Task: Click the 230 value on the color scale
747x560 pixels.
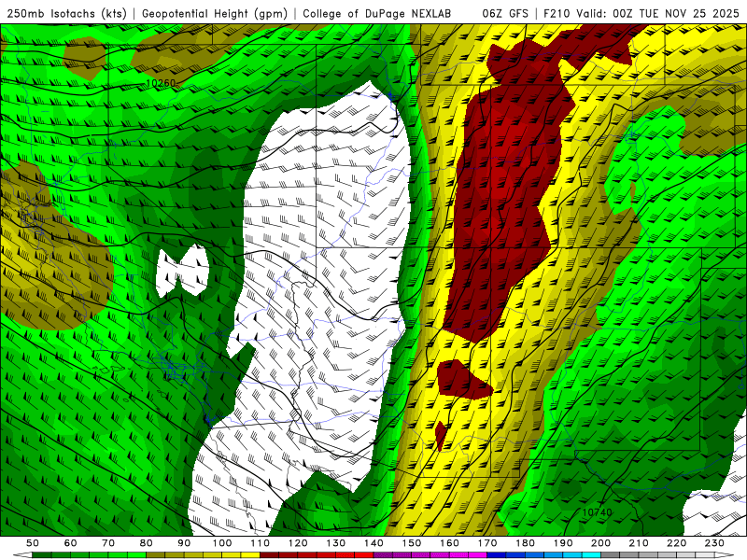Action: (x=714, y=543)
